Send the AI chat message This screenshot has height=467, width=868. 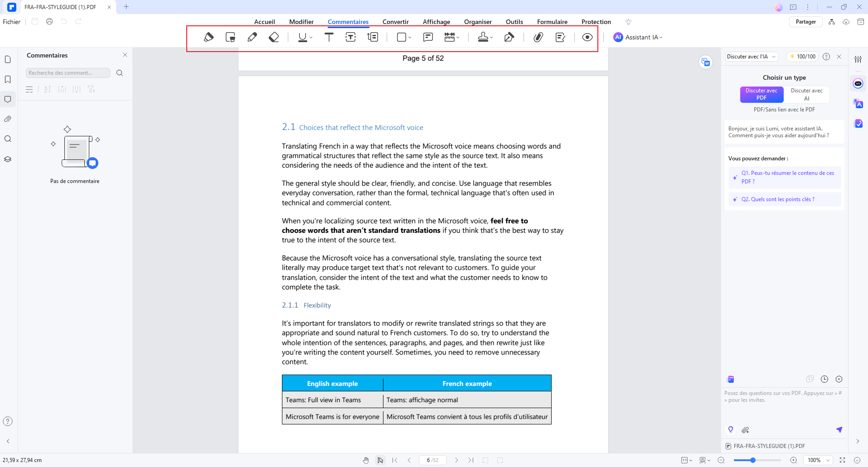pos(839,429)
